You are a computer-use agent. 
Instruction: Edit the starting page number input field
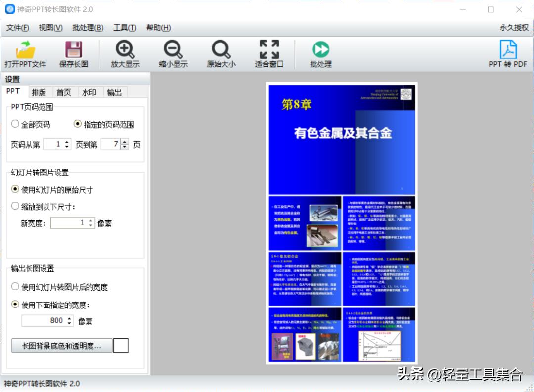click(54, 144)
